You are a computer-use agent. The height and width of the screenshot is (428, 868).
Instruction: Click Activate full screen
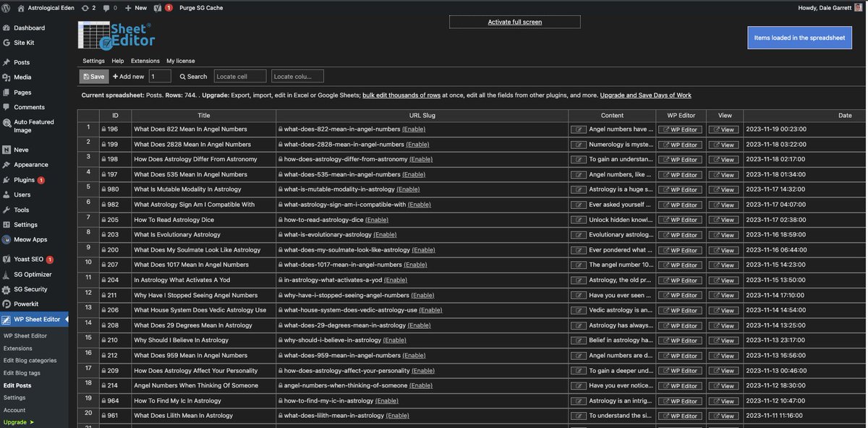coord(514,22)
